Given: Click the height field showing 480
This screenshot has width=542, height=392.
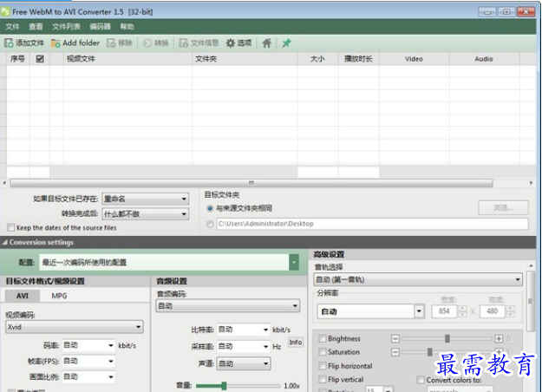Looking at the screenshot, I should 493,311.
